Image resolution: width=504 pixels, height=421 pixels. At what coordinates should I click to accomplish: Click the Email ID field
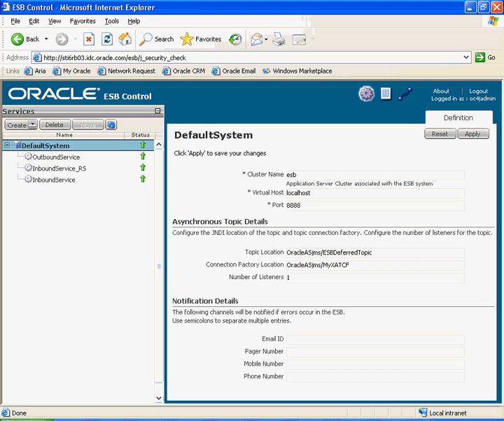[x=375, y=339]
